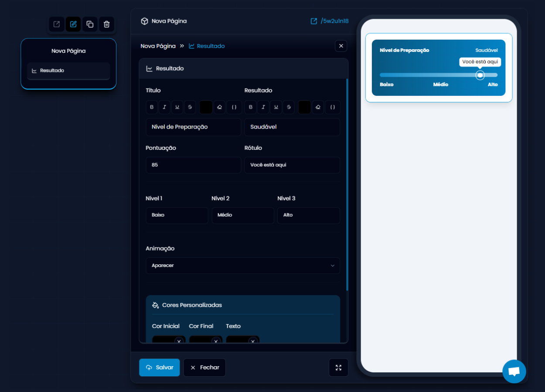Toggle italic for Título
The width and height of the screenshot is (545, 392).
[164, 107]
